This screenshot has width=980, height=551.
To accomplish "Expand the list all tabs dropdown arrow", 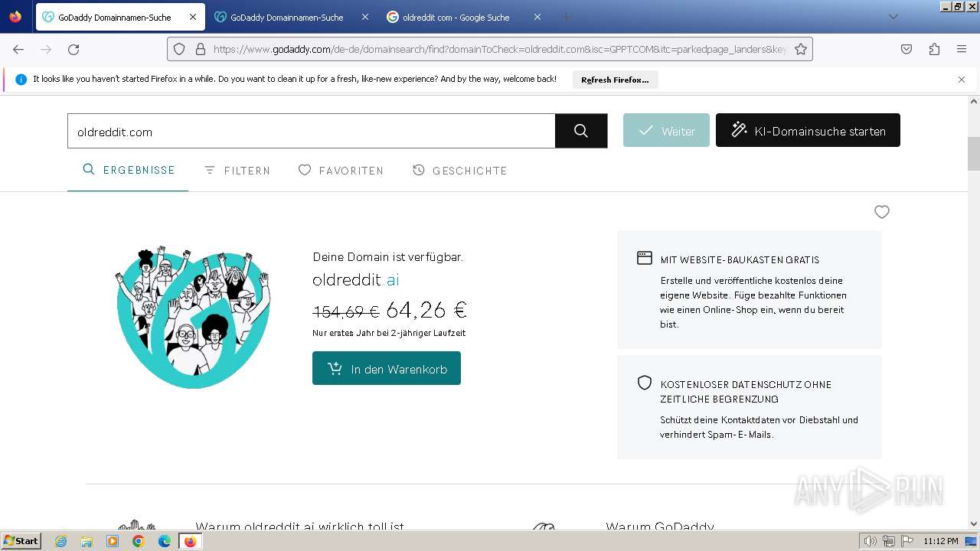I will click(x=893, y=17).
